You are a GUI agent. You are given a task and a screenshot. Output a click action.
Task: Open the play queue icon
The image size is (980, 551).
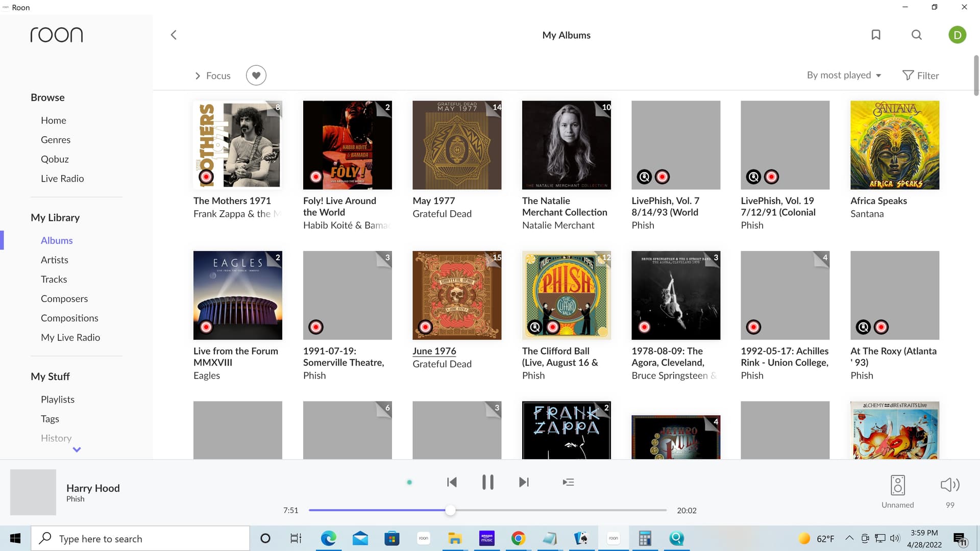[x=568, y=482]
